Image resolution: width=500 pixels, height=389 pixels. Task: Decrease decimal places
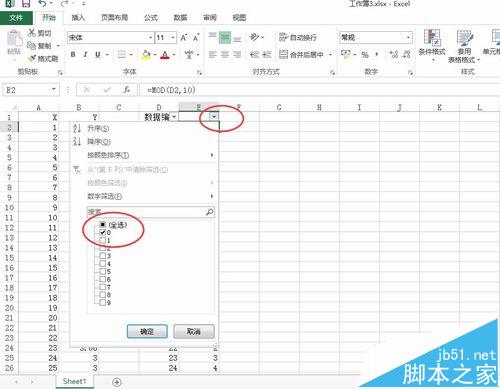[x=406, y=54]
